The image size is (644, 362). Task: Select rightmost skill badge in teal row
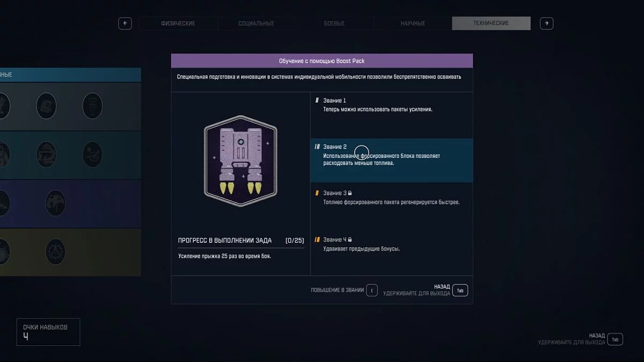click(x=92, y=154)
